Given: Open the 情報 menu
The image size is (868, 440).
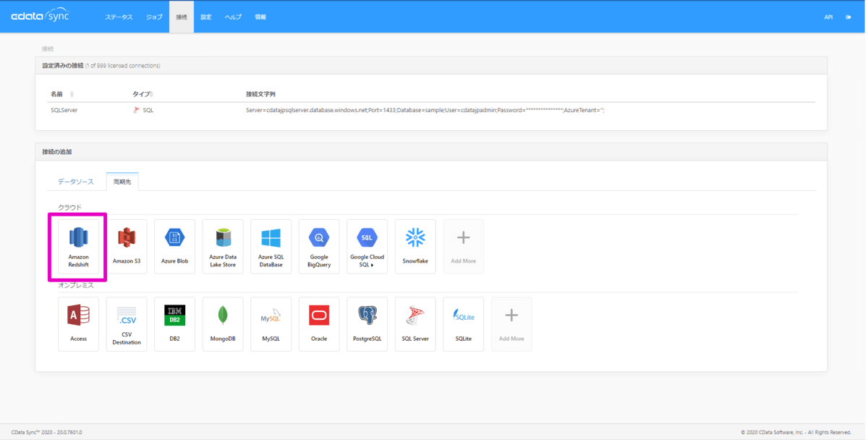Looking at the screenshot, I should point(260,17).
